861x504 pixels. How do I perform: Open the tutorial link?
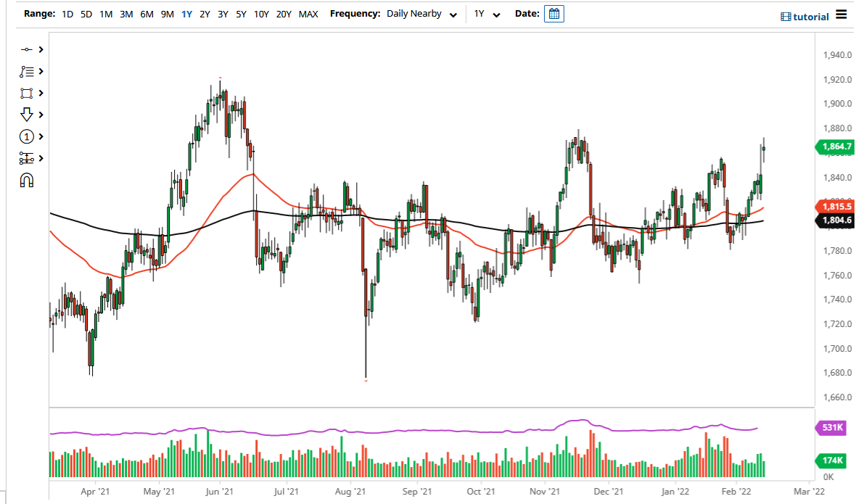(811, 17)
